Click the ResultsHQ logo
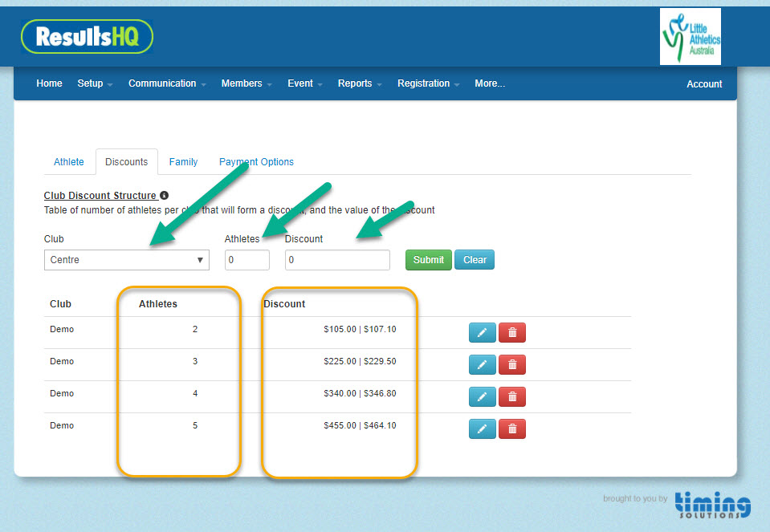The height and width of the screenshot is (532, 770). (86, 36)
